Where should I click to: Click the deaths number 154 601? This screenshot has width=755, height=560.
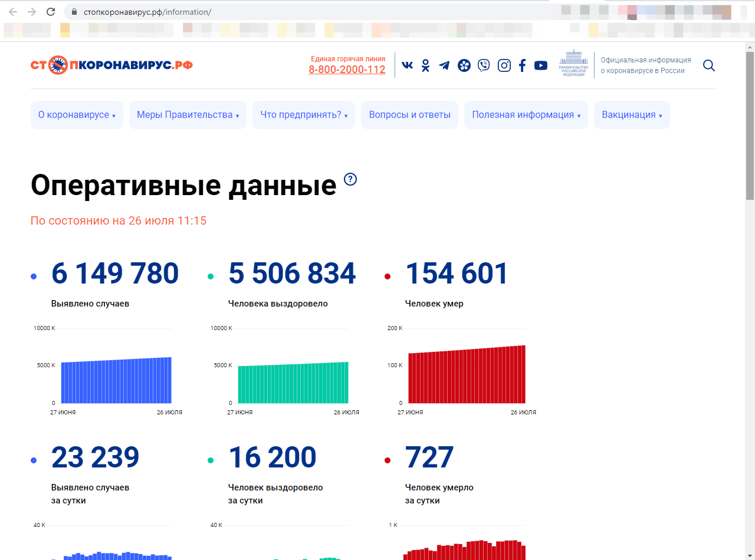(x=457, y=274)
